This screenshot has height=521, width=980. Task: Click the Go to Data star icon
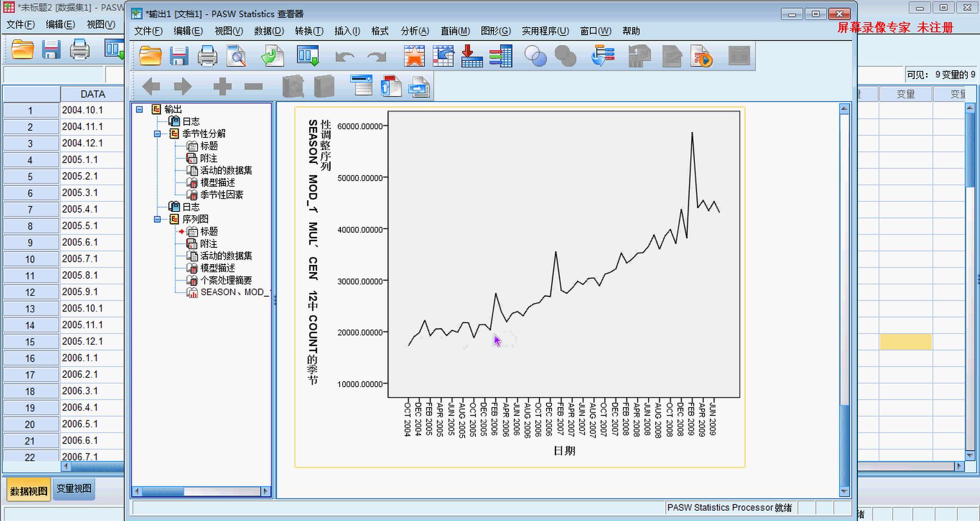pos(414,56)
